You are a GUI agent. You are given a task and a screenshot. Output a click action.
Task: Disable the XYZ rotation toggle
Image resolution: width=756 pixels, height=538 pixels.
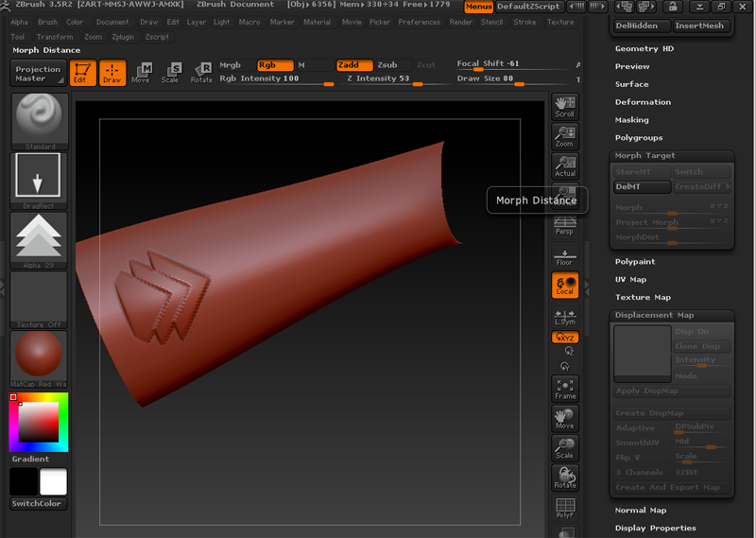(x=564, y=337)
